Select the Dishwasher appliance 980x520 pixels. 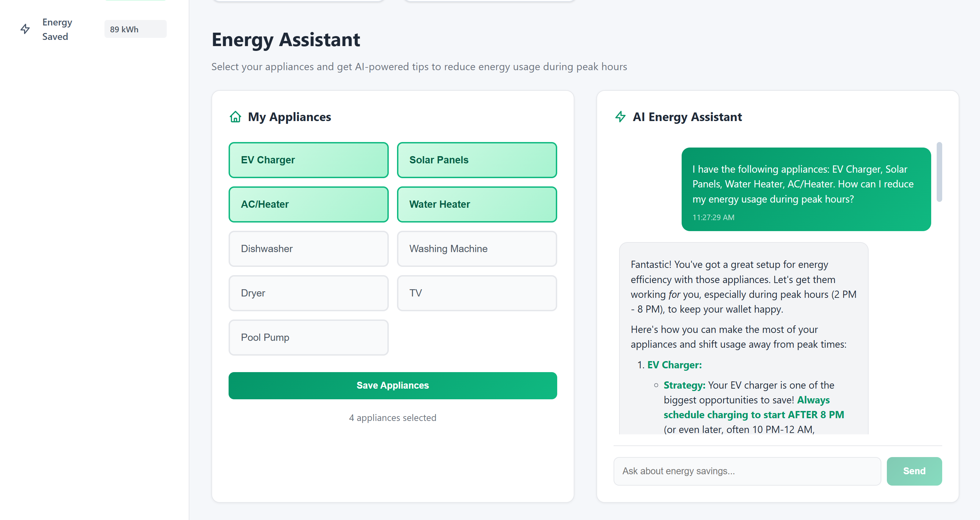(x=308, y=249)
